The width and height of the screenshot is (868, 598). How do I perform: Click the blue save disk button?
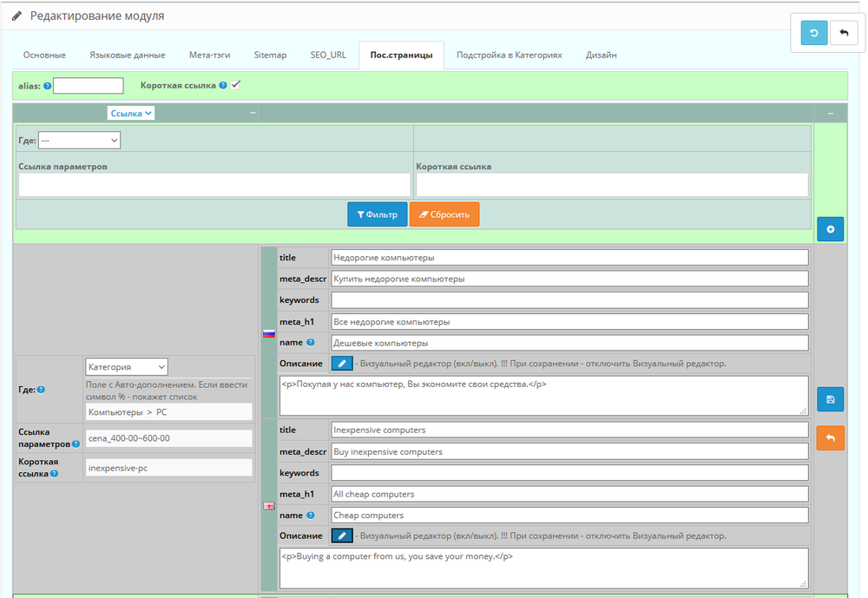[x=830, y=399]
